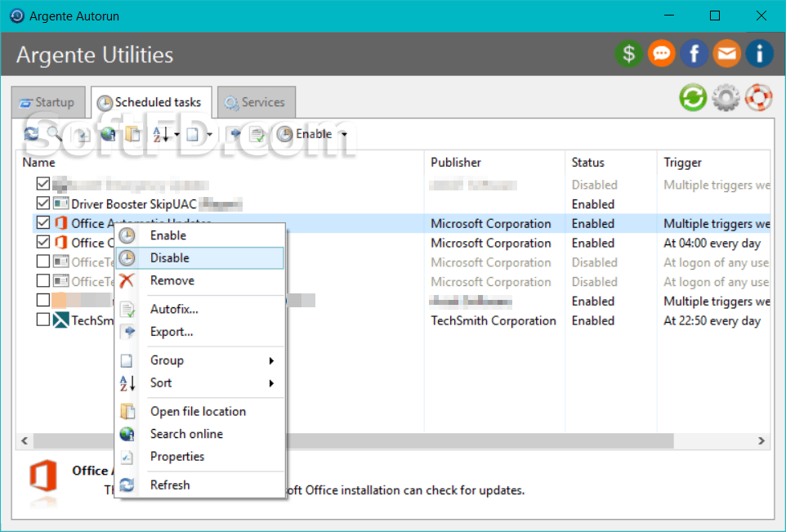786x532 pixels.
Task: Switch to the Services tab
Action: click(x=257, y=102)
